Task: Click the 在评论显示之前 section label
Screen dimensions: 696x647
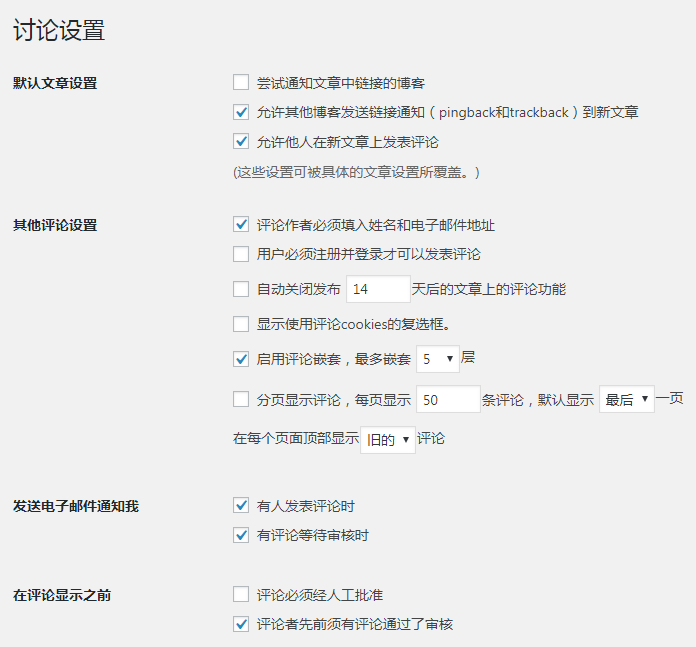Action: click(x=62, y=595)
